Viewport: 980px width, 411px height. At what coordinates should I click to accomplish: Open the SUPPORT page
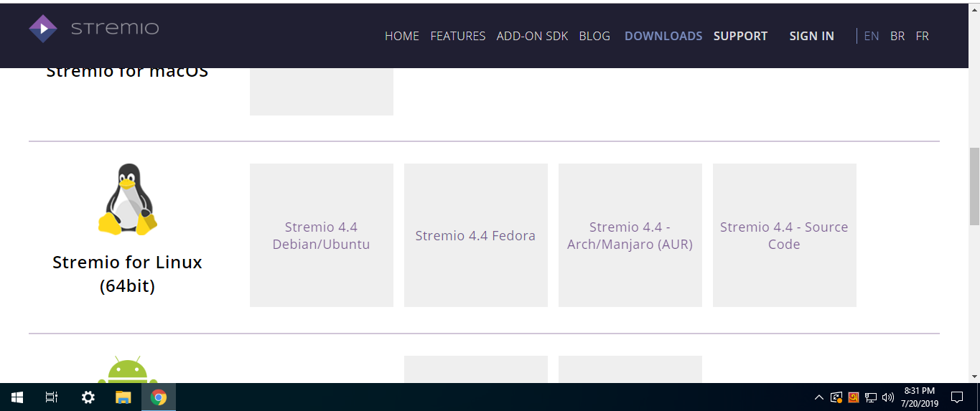click(740, 36)
